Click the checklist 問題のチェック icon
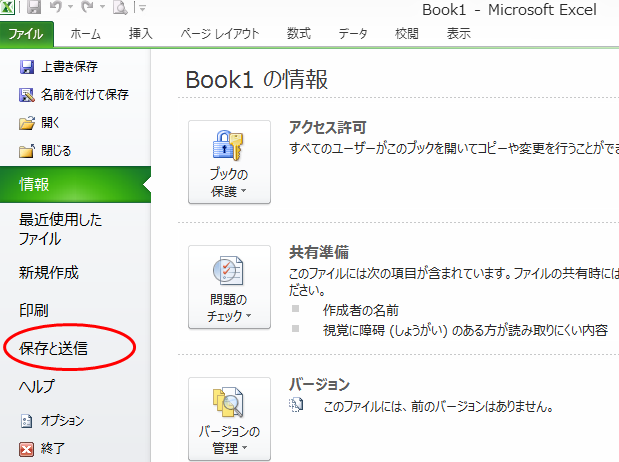This screenshot has width=619, height=462. click(x=228, y=271)
